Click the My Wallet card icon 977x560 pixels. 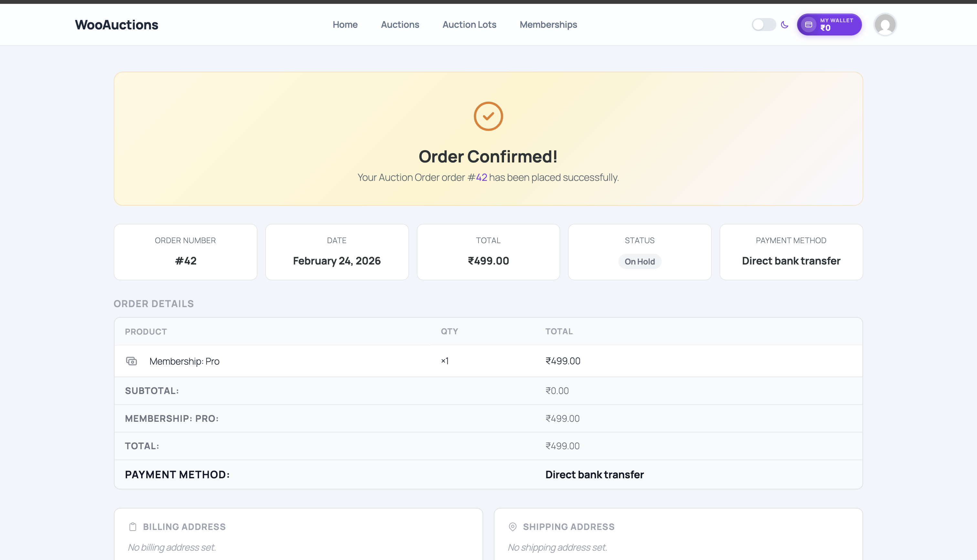coord(809,24)
